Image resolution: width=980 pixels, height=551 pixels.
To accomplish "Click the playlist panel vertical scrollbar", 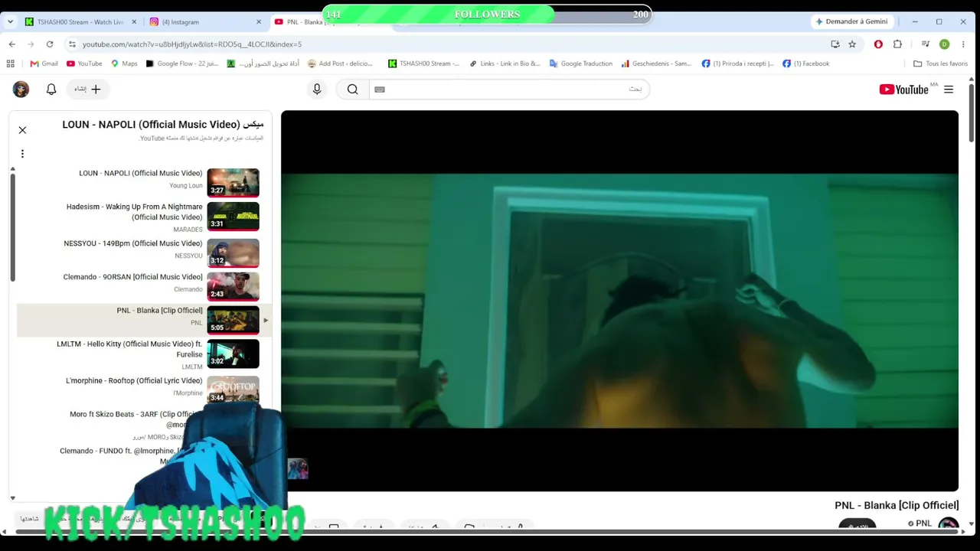I will [x=12, y=227].
